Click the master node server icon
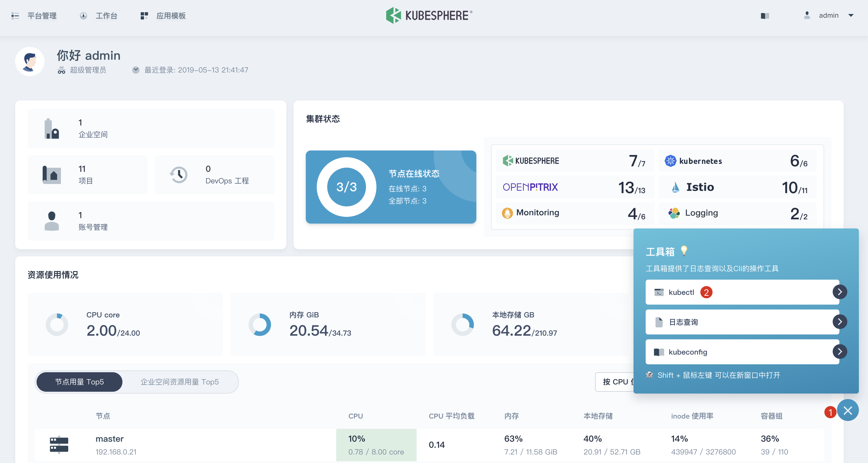Viewport: 868px width, 463px height. click(x=59, y=444)
